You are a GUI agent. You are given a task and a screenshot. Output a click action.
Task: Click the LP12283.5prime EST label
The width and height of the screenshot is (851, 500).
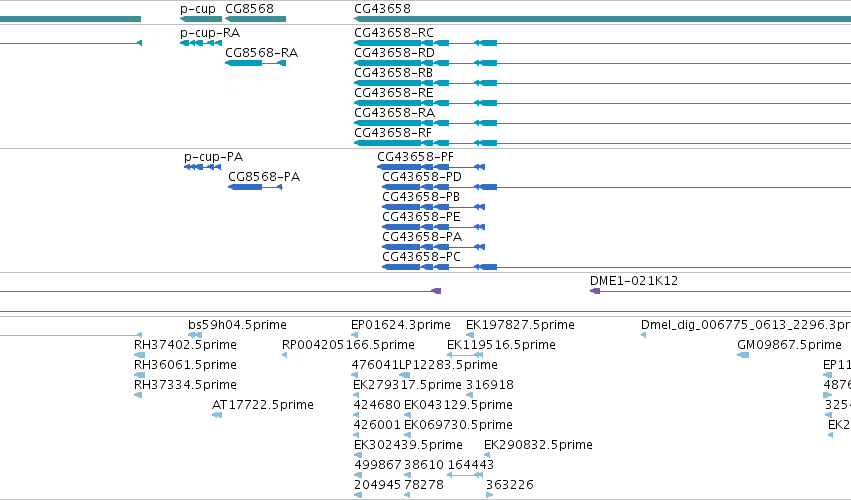[x=448, y=365]
